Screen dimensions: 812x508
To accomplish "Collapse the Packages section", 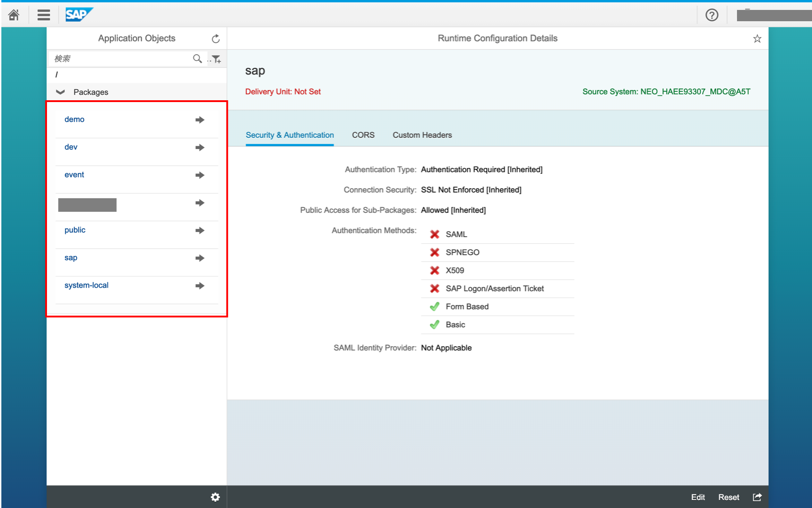I will pyautogui.click(x=60, y=92).
